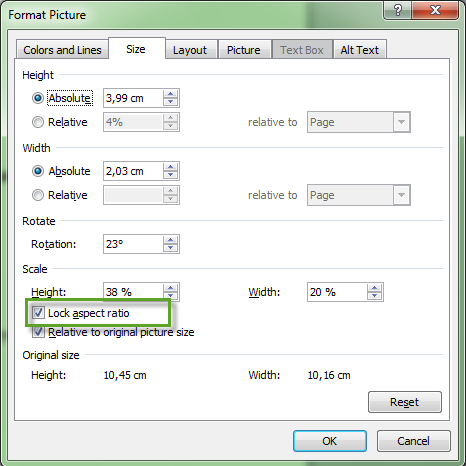
Task: Open height relative to Page dropdown
Action: coord(359,122)
